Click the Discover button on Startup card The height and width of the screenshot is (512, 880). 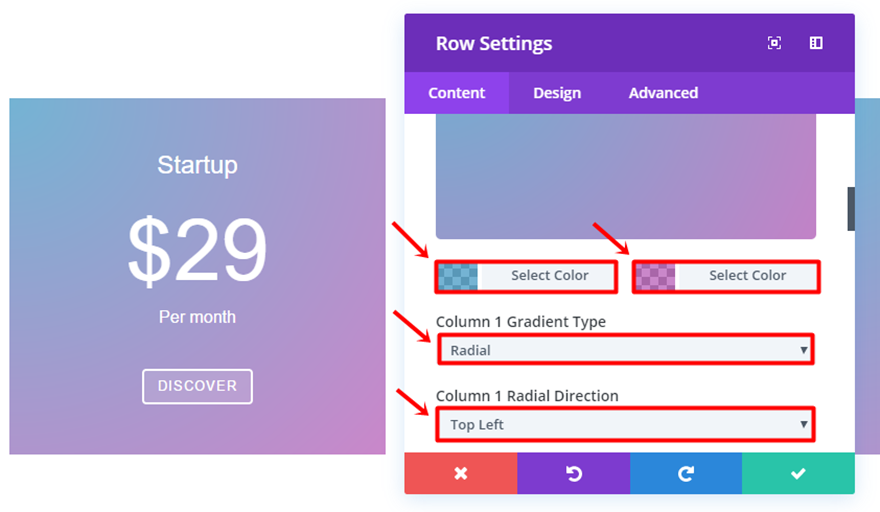tap(197, 386)
